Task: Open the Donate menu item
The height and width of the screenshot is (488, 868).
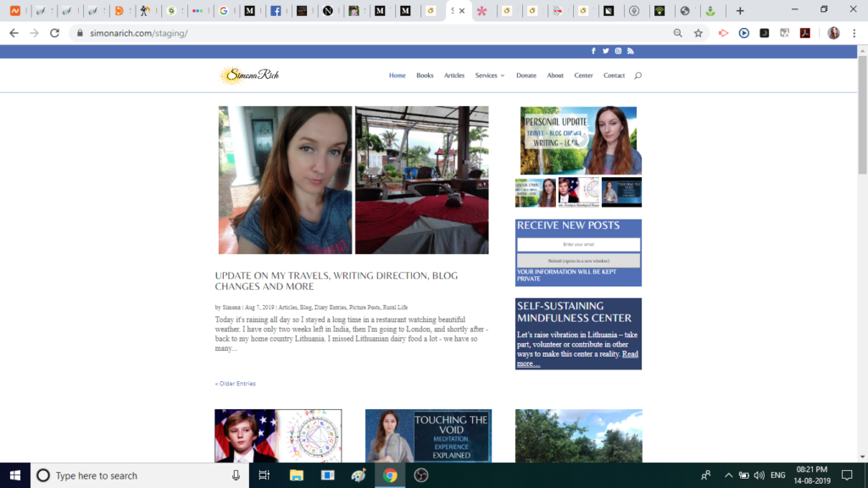Action: (526, 75)
